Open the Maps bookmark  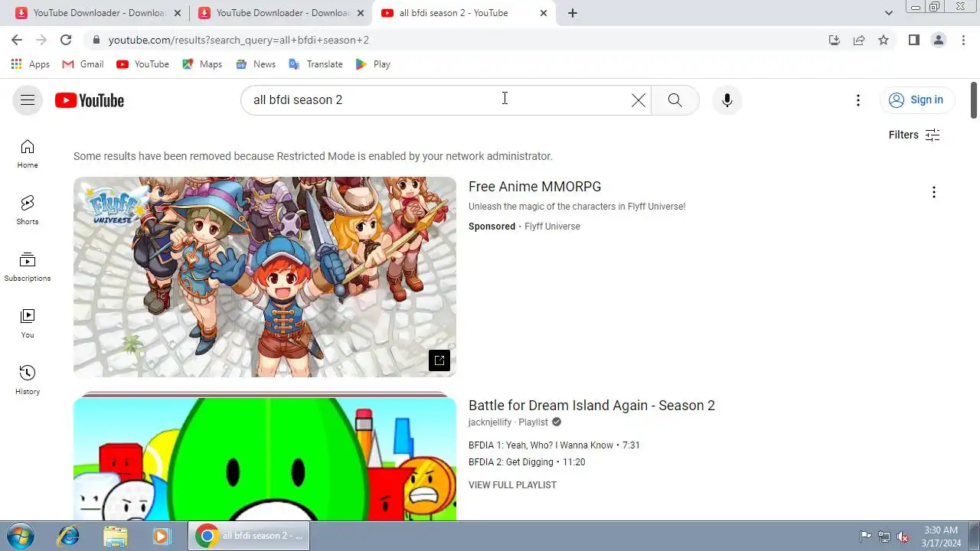[202, 64]
